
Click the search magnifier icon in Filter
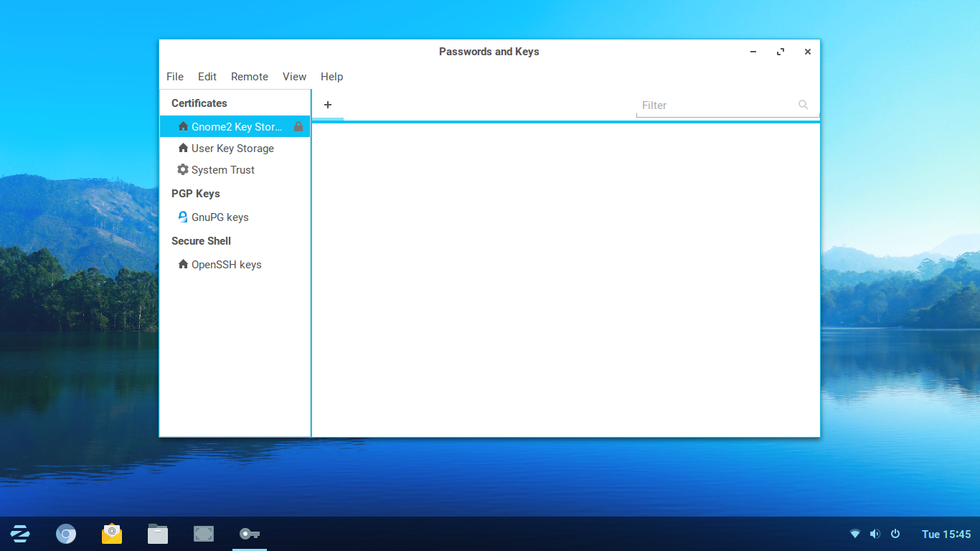pyautogui.click(x=803, y=105)
